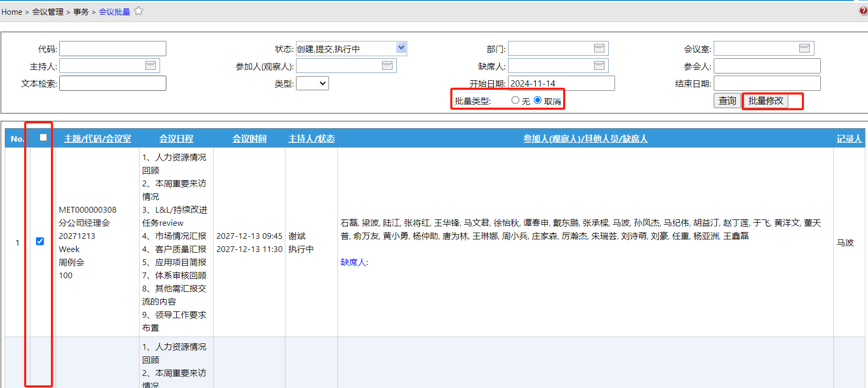This screenshot has width=868, height=388.
Task: Click the 缺席人: label in row 1
Action: [355, 262]
